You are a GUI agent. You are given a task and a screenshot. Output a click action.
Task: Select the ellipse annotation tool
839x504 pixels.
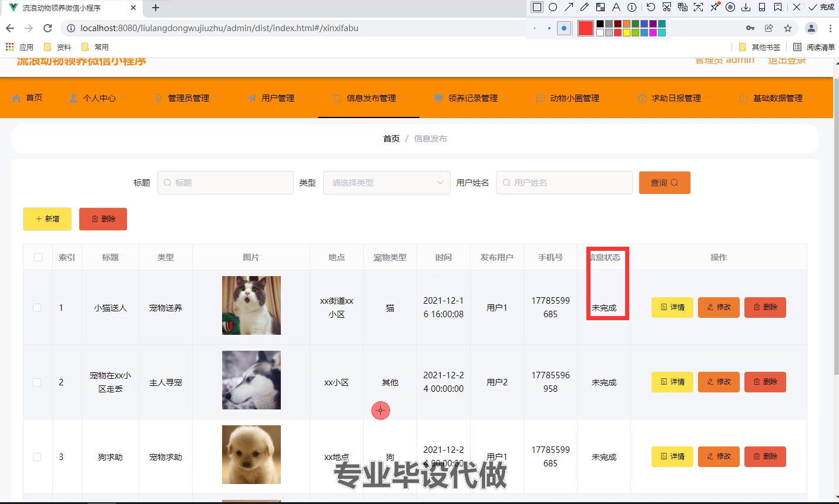553,7
